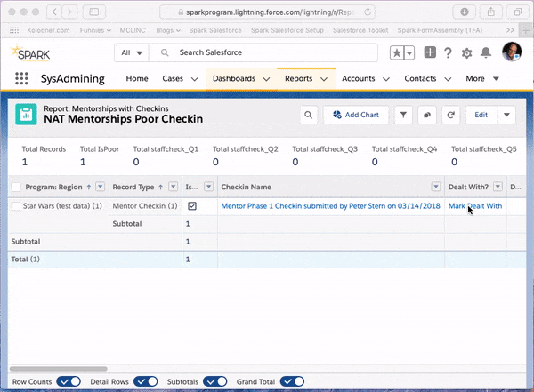The image size is (534, 392).
Task: Open a new Safari tab with plus
Action: click(526, 30)
